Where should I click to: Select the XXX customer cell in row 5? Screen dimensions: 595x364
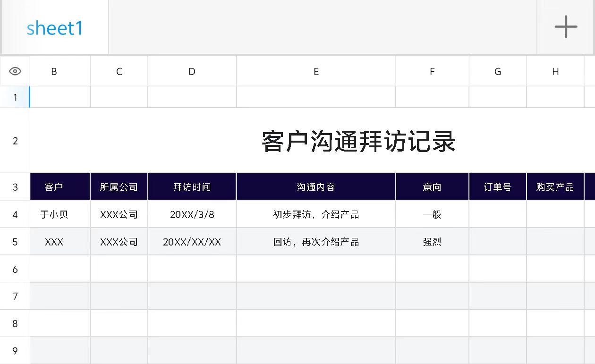click(60, 242)
